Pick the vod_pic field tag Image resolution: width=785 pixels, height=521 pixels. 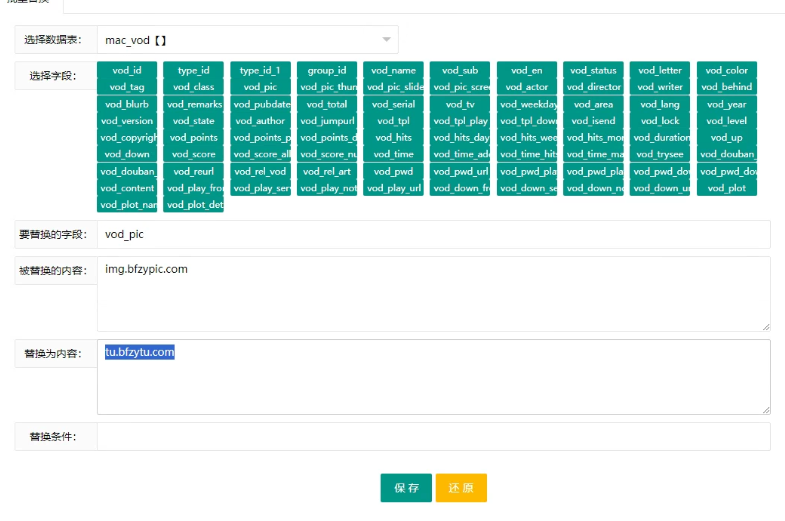261,87
